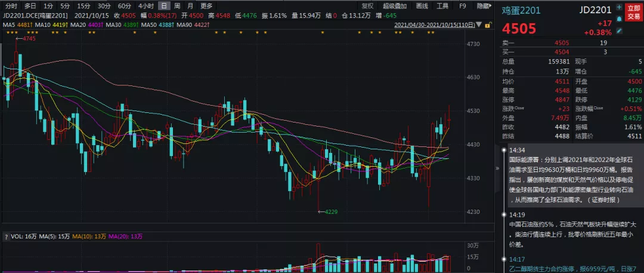Toggle the date range lock icon
The width and height of the screenshot is (644, 273).
click(488, 25)
